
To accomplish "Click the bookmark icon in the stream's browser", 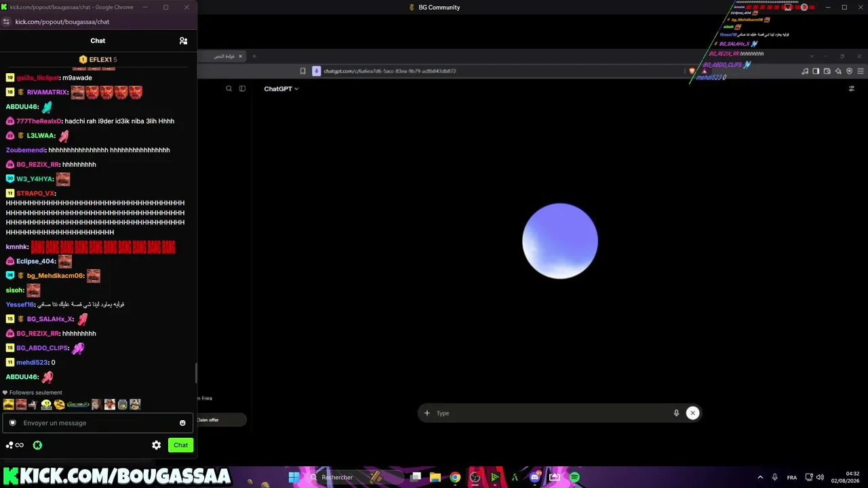I will 303,71.
